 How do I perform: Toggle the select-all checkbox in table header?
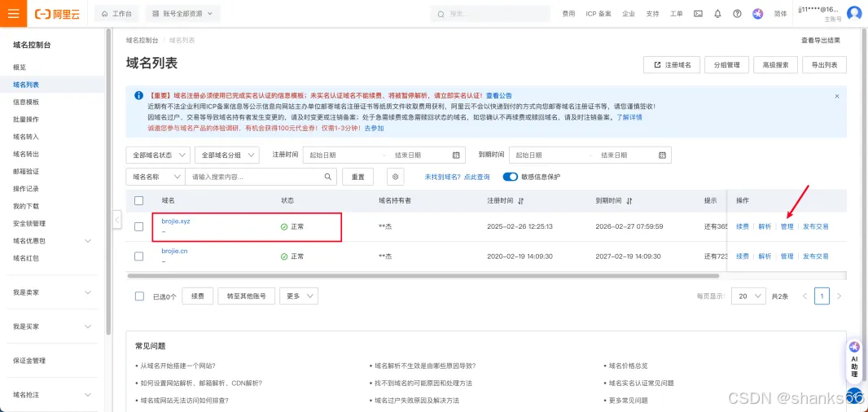tap(139, 200)
